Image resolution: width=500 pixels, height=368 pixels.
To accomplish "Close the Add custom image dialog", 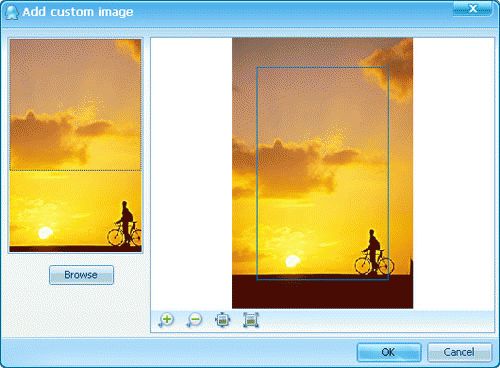I will tap(472, 9).
